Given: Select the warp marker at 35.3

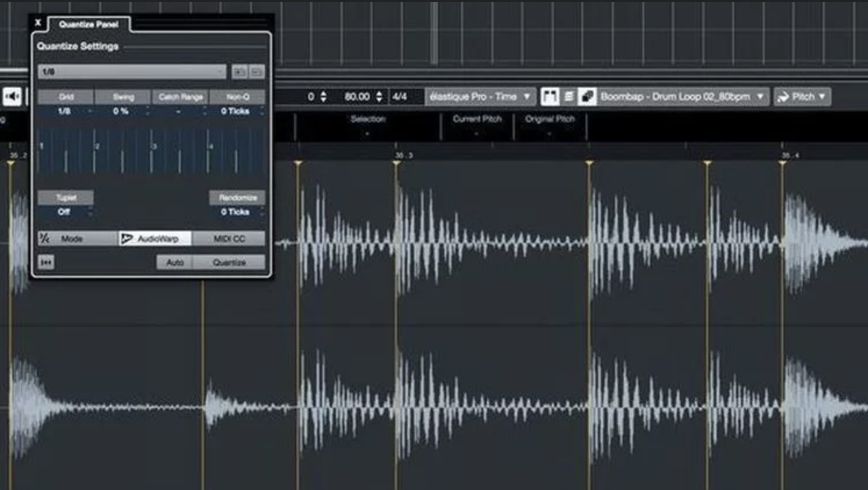Looking at the screenshot, I should [396, 164].
